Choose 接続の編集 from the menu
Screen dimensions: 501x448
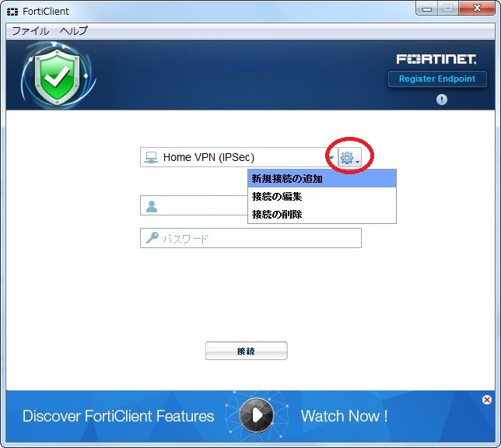(322, 196)
